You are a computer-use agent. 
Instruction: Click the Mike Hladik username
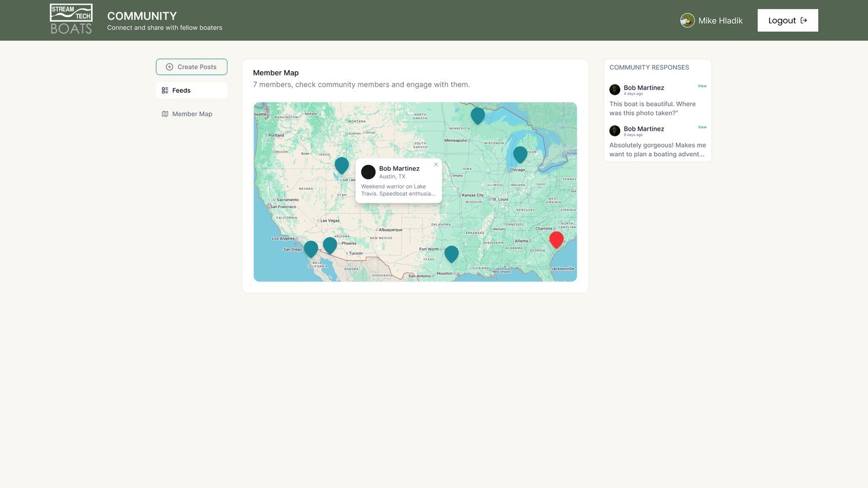click(720, 20)
